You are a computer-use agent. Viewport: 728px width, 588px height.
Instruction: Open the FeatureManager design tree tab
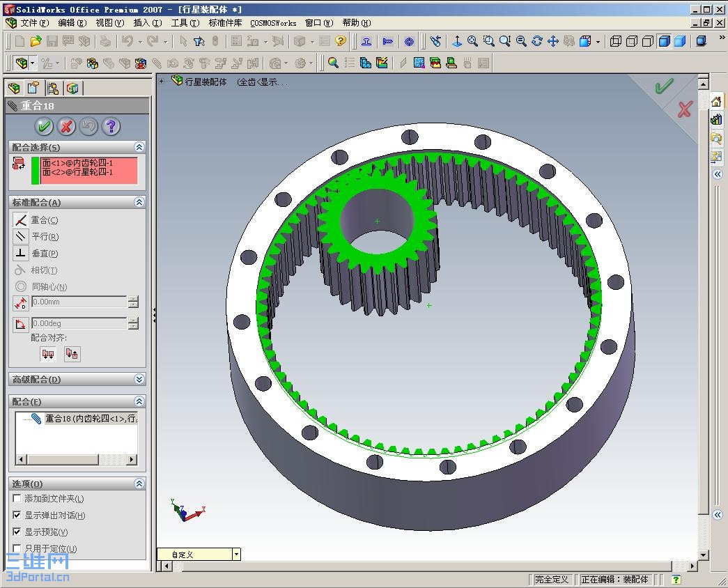(x=14, y=88)
